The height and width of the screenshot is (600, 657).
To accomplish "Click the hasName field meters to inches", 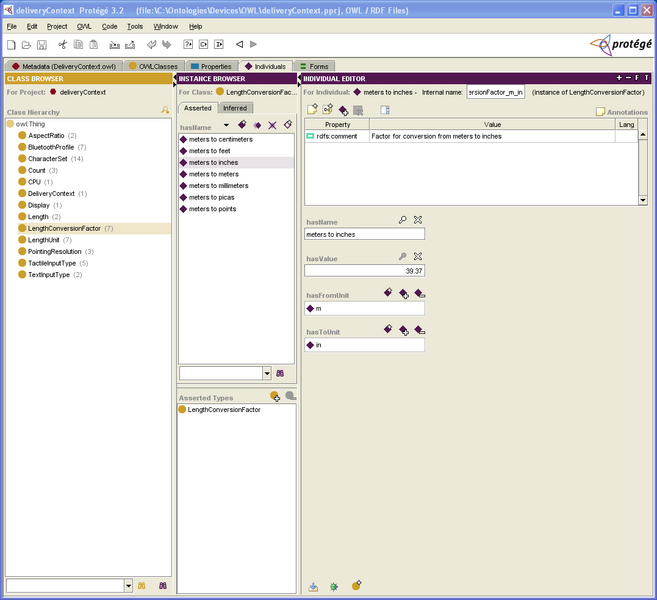I will [364, 234].
